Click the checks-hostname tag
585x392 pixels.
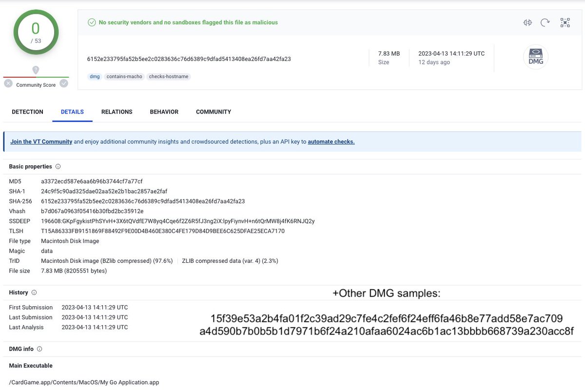point(168,77)
